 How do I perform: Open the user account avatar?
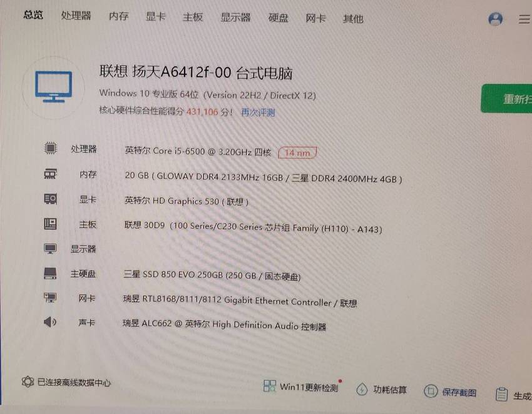[x=495, y=19]
